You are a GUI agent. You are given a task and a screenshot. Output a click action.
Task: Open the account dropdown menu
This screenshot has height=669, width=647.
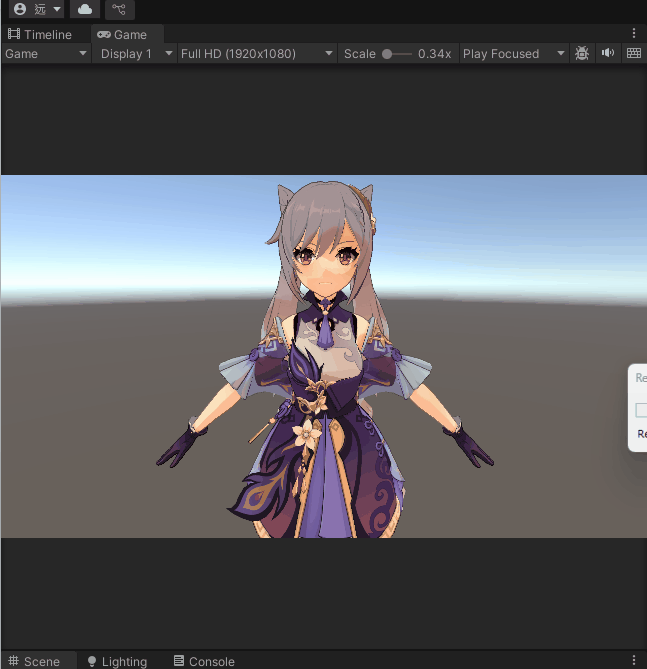tap(37, 9)
